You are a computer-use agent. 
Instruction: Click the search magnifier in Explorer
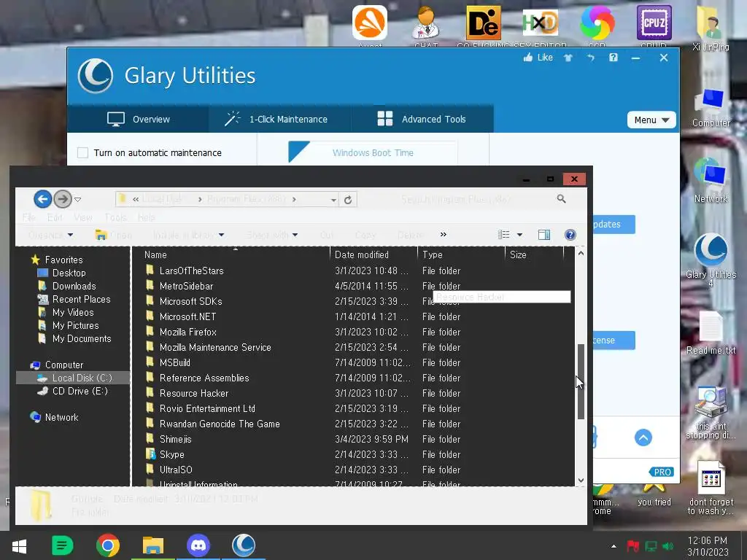point(561,199)
